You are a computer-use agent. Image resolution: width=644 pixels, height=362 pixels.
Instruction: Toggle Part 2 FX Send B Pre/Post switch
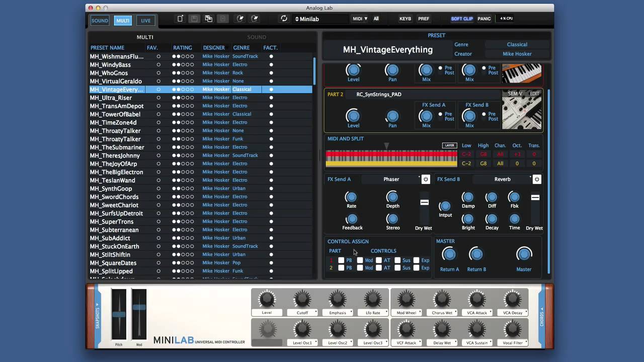(x=484, y=114)
